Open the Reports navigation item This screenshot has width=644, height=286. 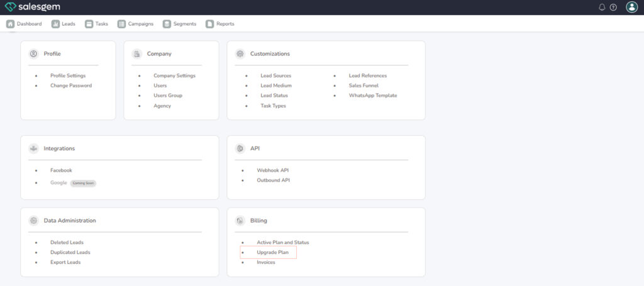point(219,24)
